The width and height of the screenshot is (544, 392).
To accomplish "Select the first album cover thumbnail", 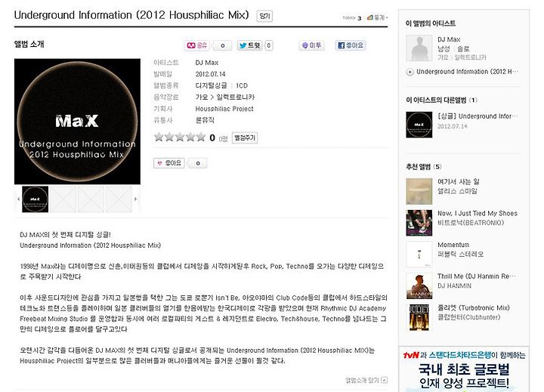I will coord(35,199).
